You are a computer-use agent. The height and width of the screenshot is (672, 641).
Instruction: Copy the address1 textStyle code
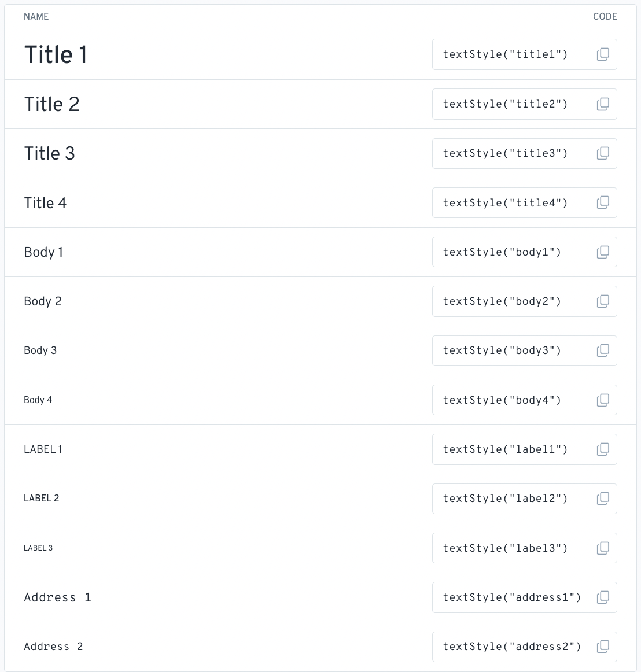coord(603,597)
